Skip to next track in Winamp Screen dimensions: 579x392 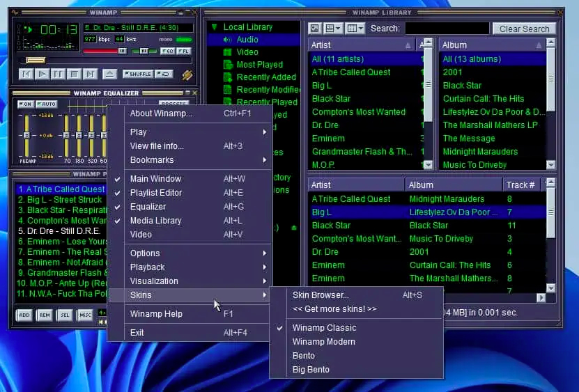coord(90,75)
